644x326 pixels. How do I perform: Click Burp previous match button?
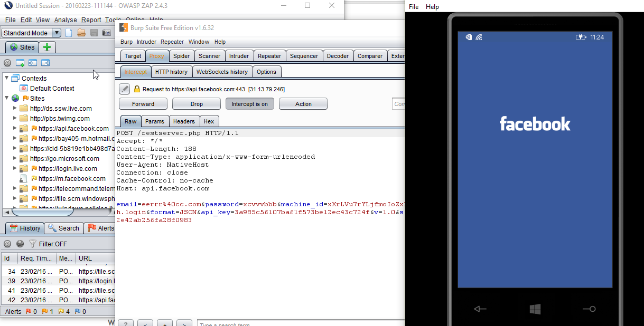(x=145, y=323)
